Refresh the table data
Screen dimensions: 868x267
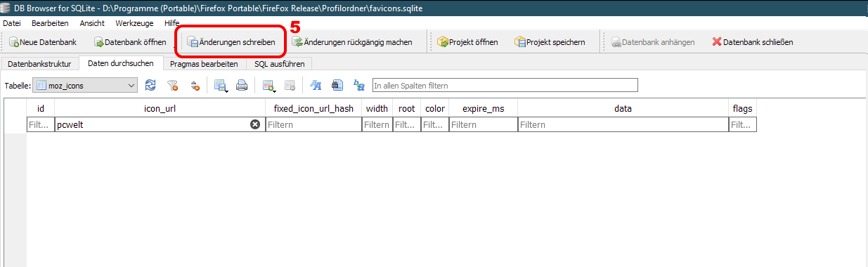[150, 86]
